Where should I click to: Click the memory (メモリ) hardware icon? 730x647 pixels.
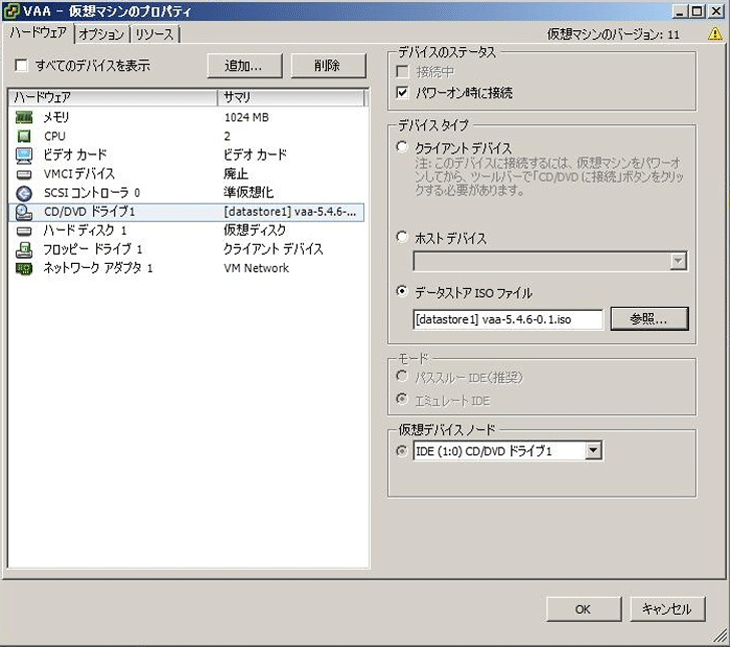click(25, 117)
